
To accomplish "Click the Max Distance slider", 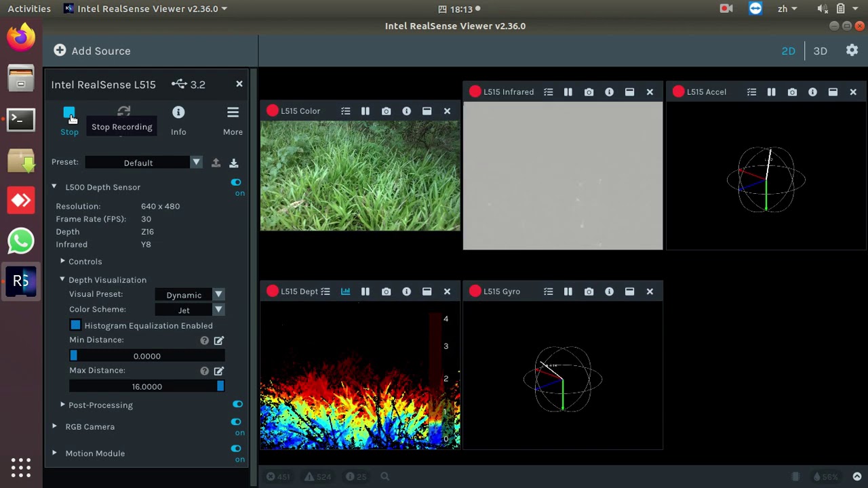I will tap(147, 386).
